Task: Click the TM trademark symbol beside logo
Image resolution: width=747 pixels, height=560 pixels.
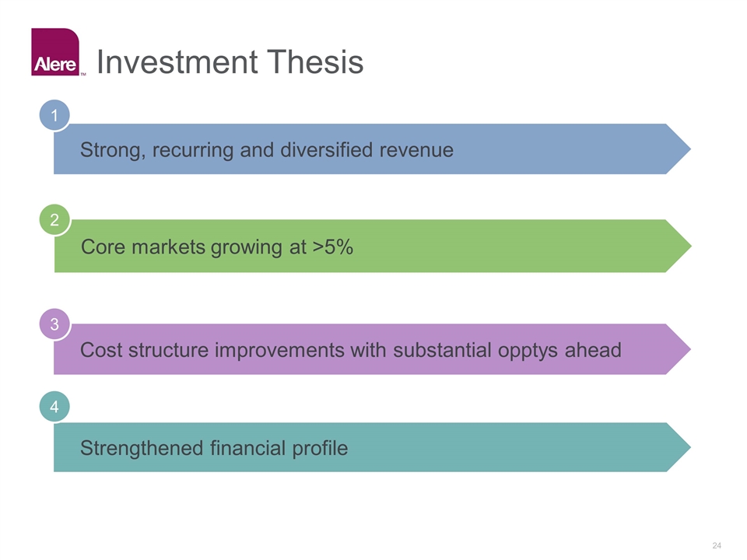Action: [83, 75]
